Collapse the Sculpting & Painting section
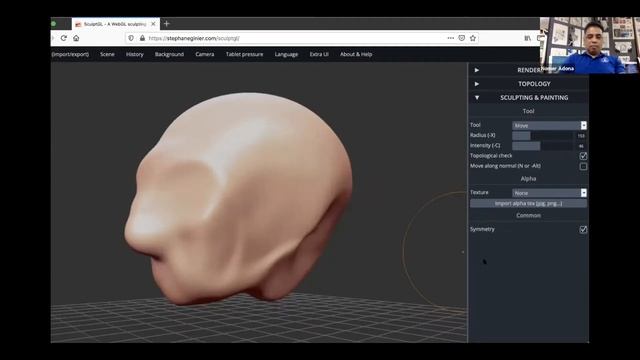The width and height of the screenshot is (640, 360). coord(528,98)
